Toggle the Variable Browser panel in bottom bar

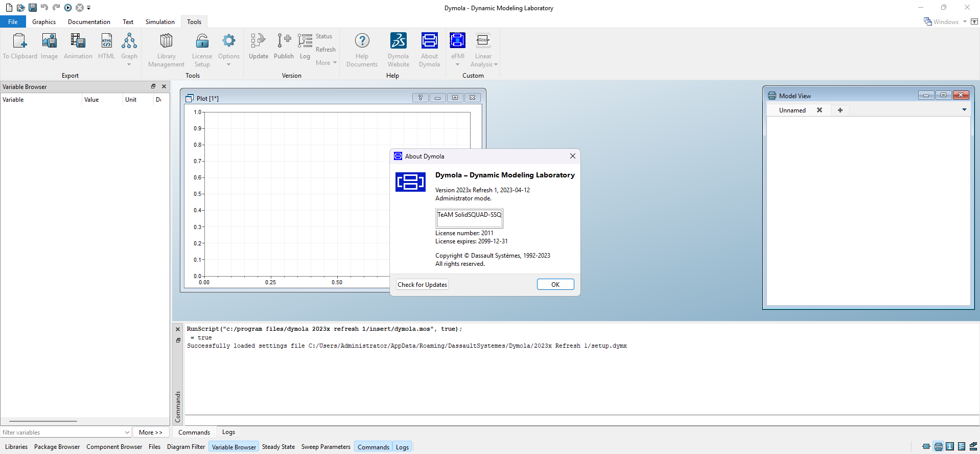(234, 447)
